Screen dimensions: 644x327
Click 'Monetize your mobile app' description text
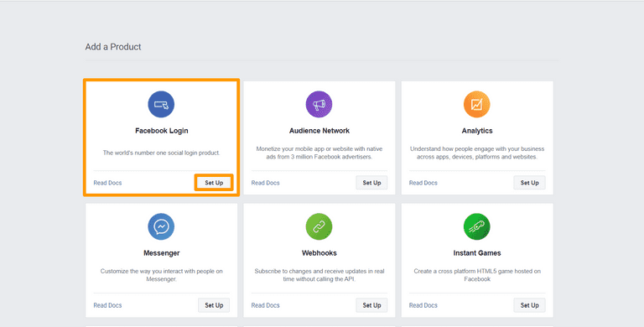point(319,153)
